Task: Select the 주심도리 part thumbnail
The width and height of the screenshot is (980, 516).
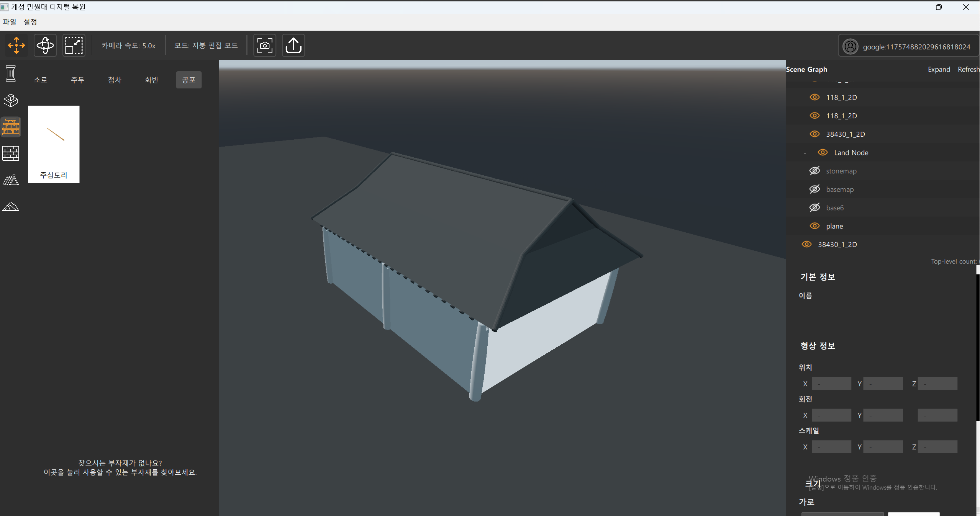Action: pyautogui.click(x=54, y=144)
